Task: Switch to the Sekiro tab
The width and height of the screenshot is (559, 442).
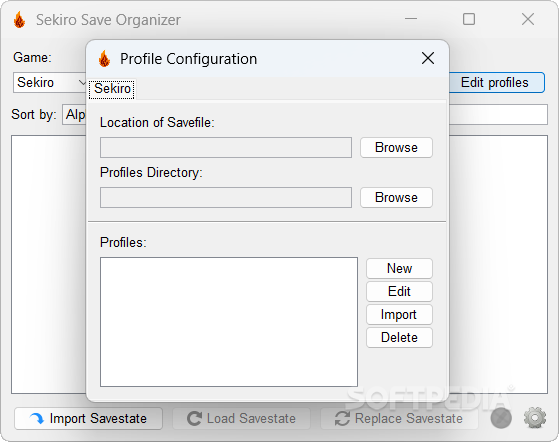Action: point(112,88)
